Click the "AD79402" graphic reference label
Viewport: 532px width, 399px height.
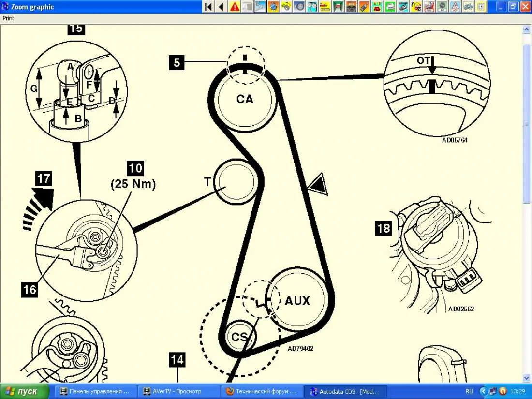pos(301,348)
